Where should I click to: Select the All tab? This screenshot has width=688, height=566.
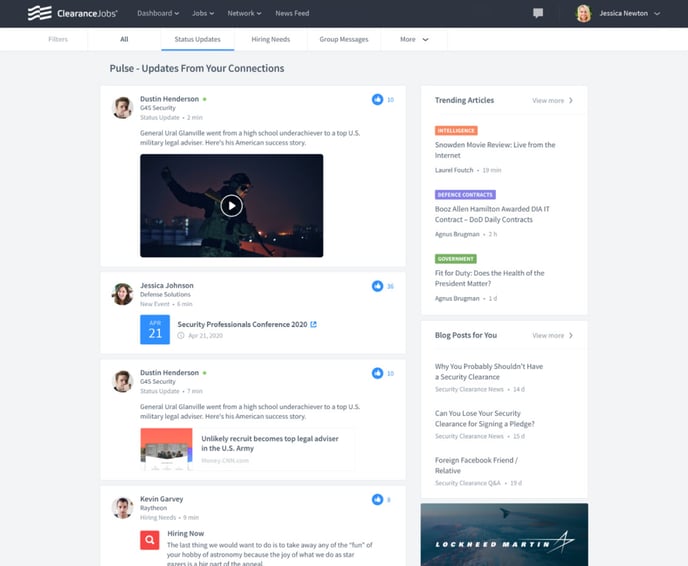(x=124, y=39)
